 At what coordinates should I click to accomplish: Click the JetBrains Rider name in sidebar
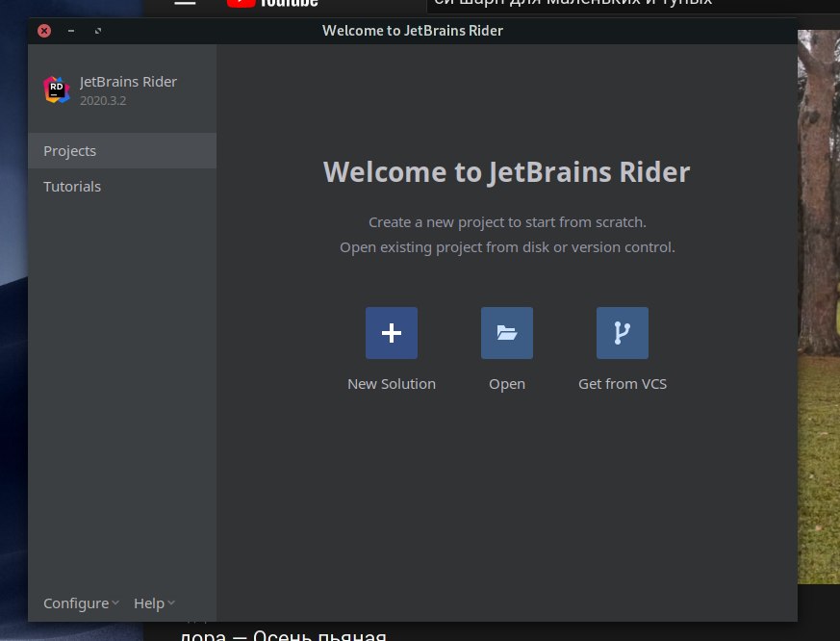pyautogui.click(x=128, y=82)
